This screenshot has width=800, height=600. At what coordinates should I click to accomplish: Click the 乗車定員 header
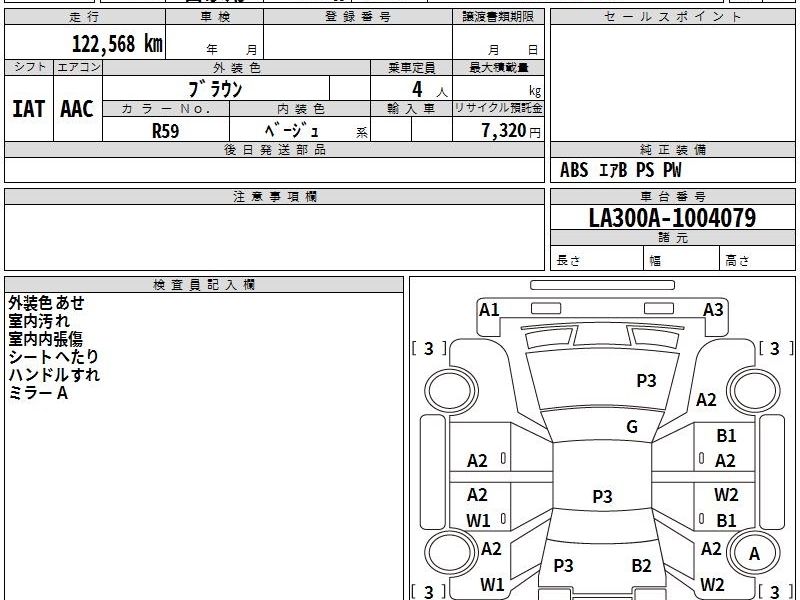[x=411, y=68]
